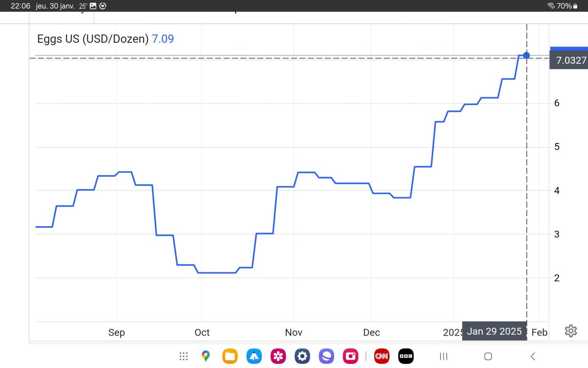Viewport: 588px width, 368px height.
Task: Open the app drawer grid icon
Action: coord(184,356)
